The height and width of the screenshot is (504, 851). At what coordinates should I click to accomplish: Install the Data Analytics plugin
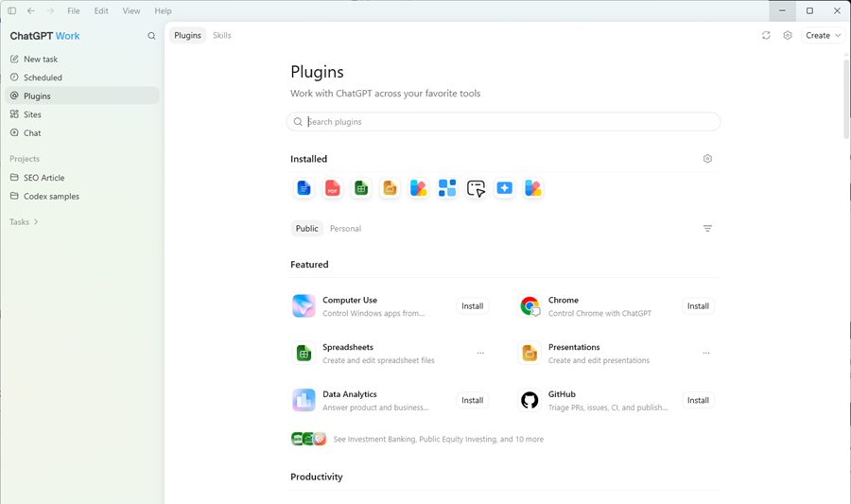472,400
